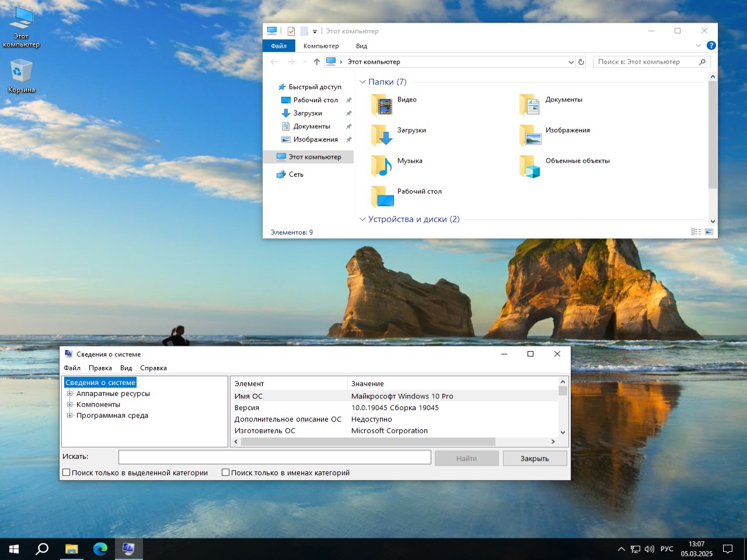Open the address bar history dropdown

click(571, 62)
